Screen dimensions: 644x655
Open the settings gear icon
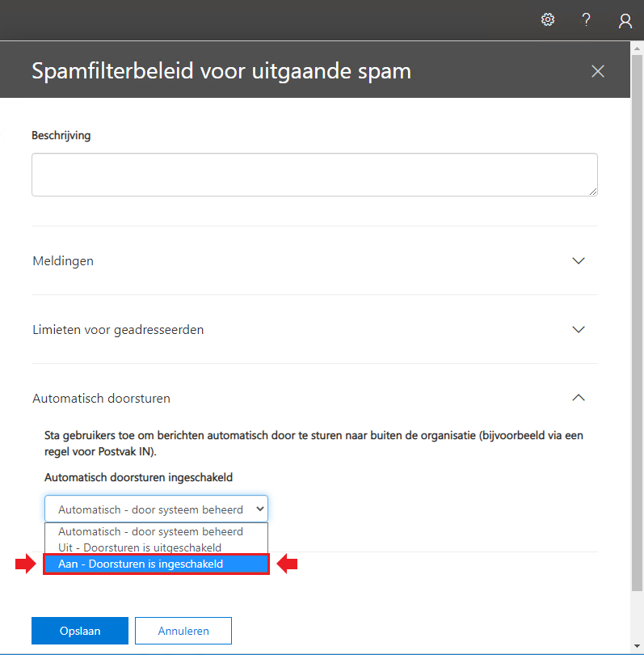pyautogui.click(x=548, y=19)
